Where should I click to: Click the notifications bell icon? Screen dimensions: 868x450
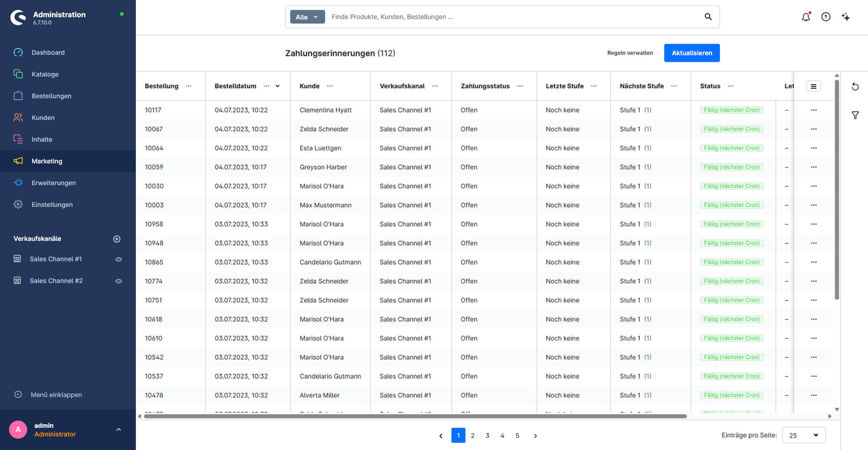click(x=806, y=17)
